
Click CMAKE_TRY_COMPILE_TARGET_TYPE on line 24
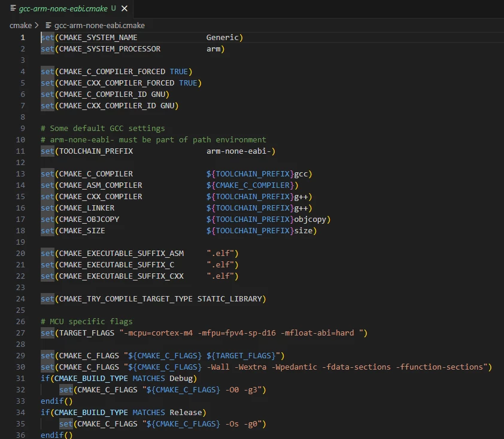tap(126, 299)
